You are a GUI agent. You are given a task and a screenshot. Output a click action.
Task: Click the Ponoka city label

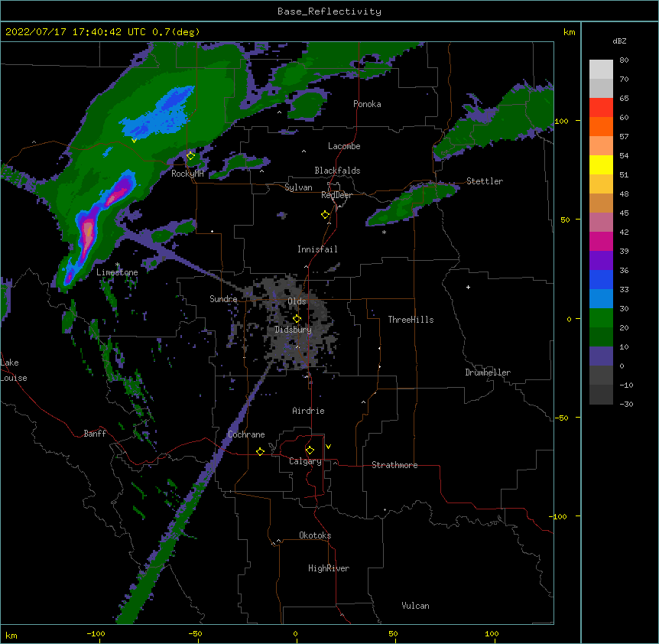[367, 104]
